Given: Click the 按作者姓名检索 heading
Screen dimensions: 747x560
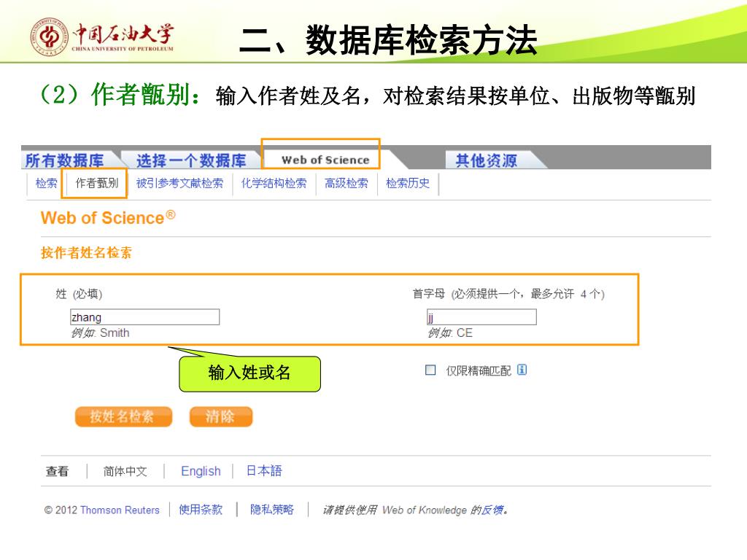Looking at the screenshot, I should [x=86, y=253].
